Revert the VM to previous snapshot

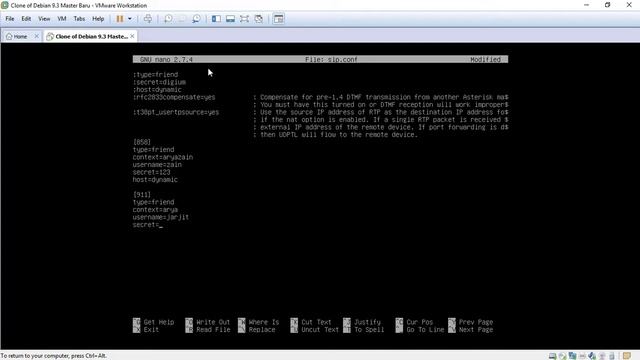click(182, 19)
